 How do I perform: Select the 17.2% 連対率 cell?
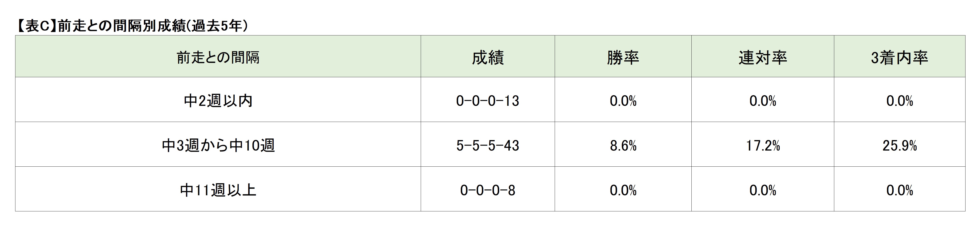click(x=762, y=146)
